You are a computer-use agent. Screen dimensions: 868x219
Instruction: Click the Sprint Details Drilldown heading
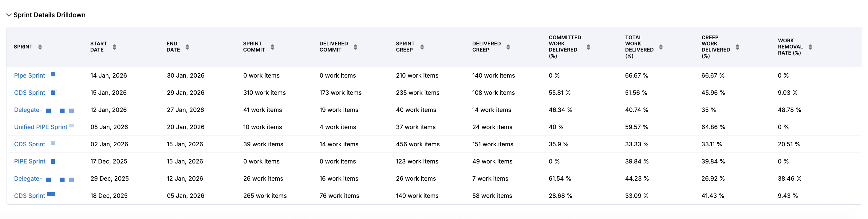(x=49, y=15)
